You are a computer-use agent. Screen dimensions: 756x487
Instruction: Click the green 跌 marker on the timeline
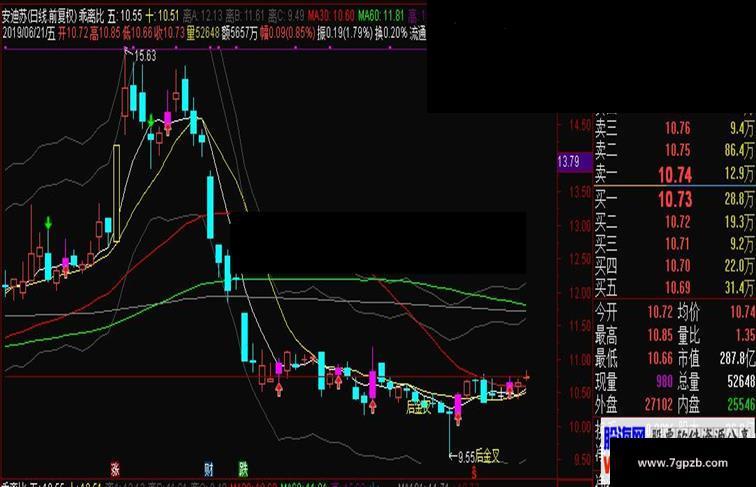click(x=243, y=469)
